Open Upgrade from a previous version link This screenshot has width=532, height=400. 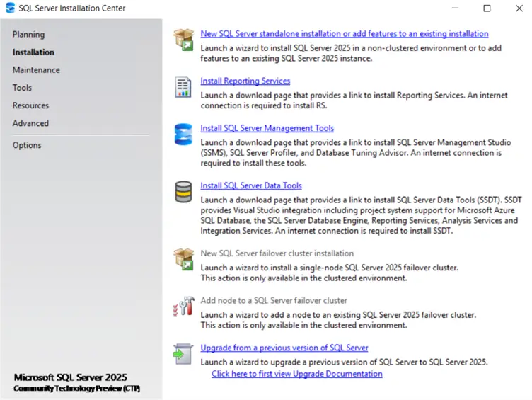click(284, 348)
